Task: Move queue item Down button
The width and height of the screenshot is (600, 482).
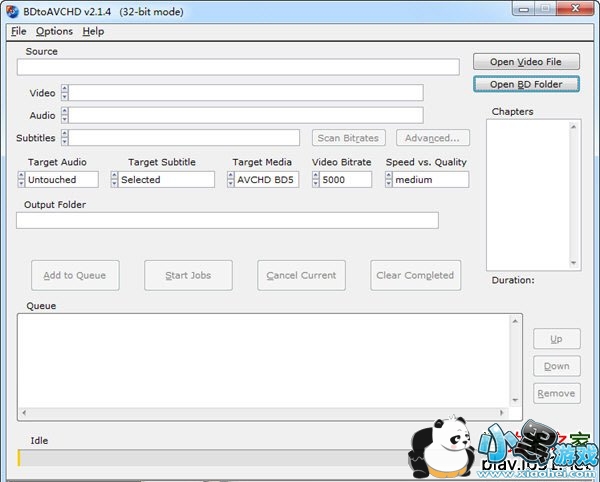Action: tap(557, 366)
